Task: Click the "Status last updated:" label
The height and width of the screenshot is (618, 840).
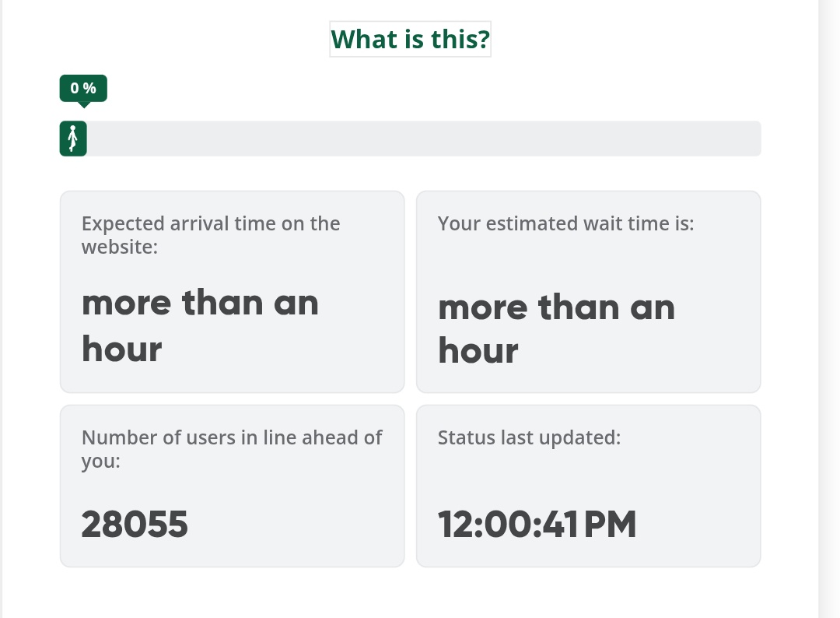Action: (529, 437)
